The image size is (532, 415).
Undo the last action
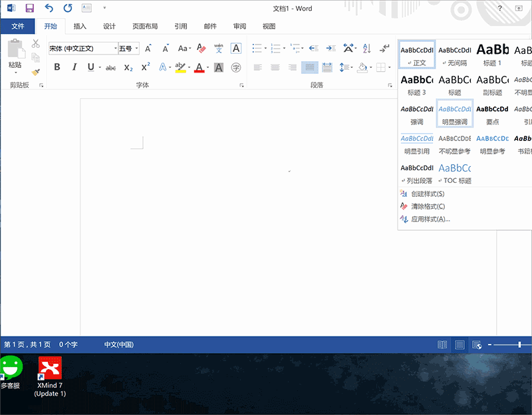click(x=49, y=8)
